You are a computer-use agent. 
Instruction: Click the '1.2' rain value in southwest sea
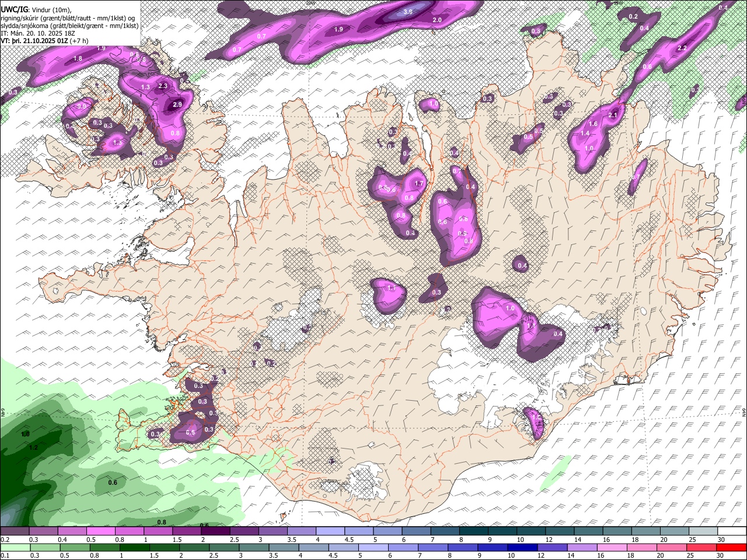[x=33, y=447]
